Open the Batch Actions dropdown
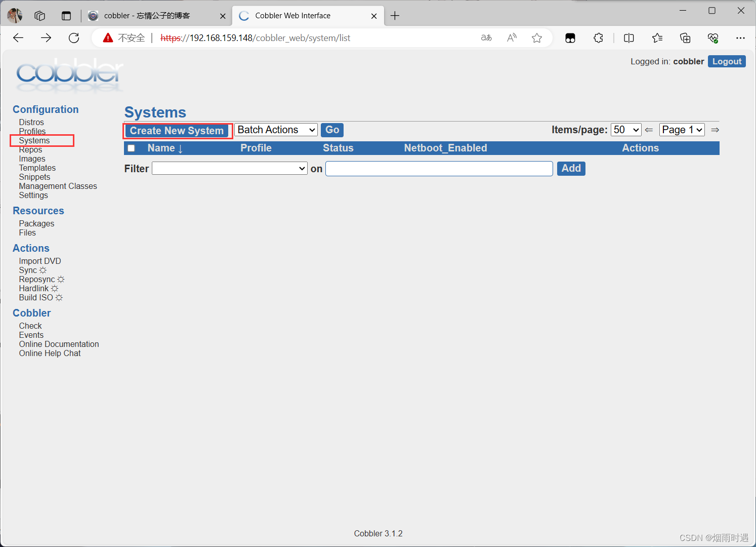Viewport: 756px width, 547px height. [x=276, y=130]
